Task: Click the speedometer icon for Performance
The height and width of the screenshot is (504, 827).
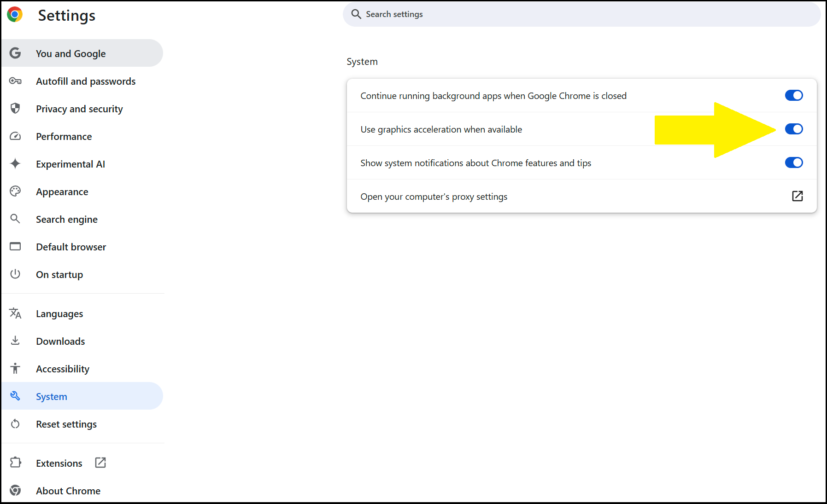Action: tap(15, 136)
